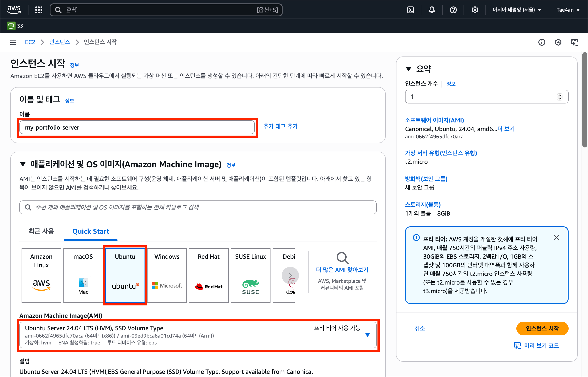Show more AMI cards with the arrow
This screenshot has height=377, width=588.
290,275
